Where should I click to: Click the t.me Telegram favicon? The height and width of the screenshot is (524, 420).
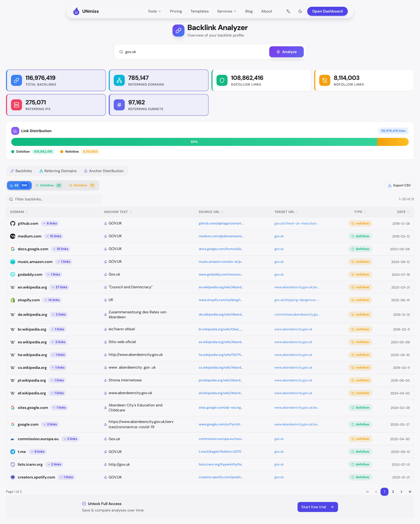click(x=13, y=452)
